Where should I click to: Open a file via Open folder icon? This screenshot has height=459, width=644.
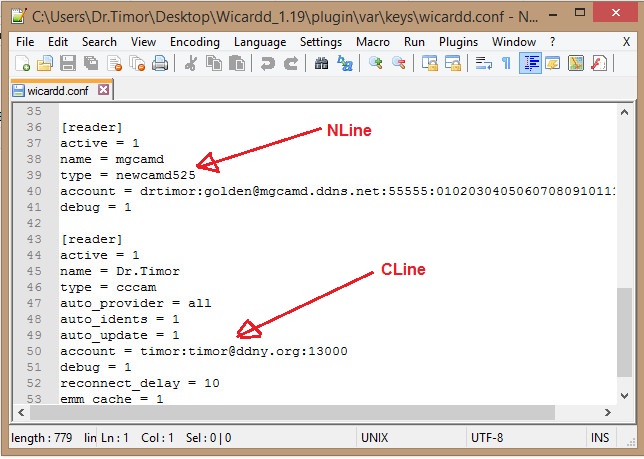45,64
